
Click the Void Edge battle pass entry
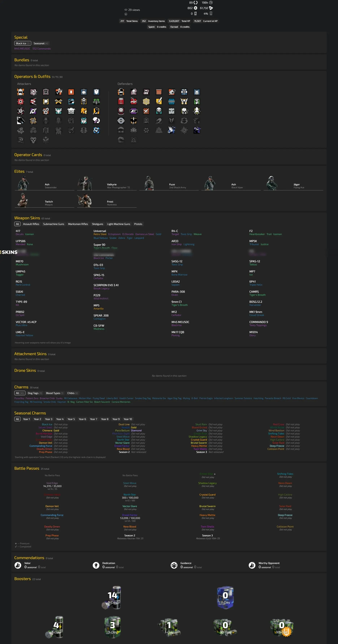52,483
